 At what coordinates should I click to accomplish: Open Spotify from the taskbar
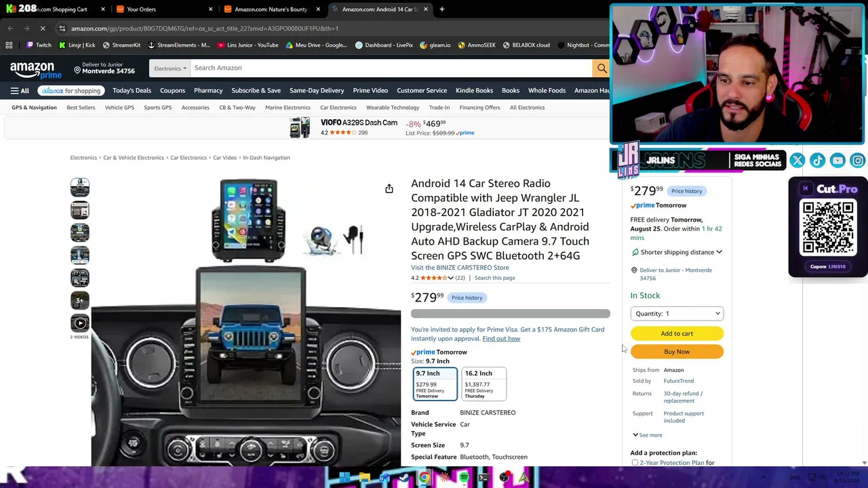coord(464,478)
